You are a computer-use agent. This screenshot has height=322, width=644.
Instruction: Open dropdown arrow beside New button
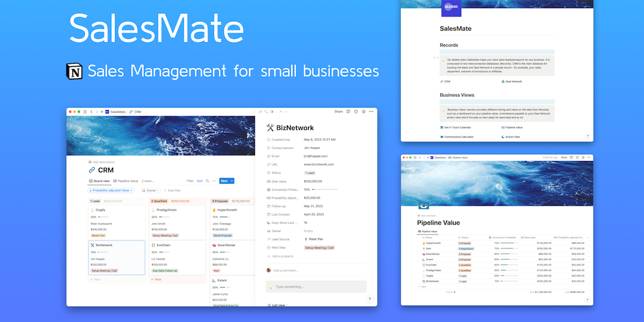click(x=232, y=180)
